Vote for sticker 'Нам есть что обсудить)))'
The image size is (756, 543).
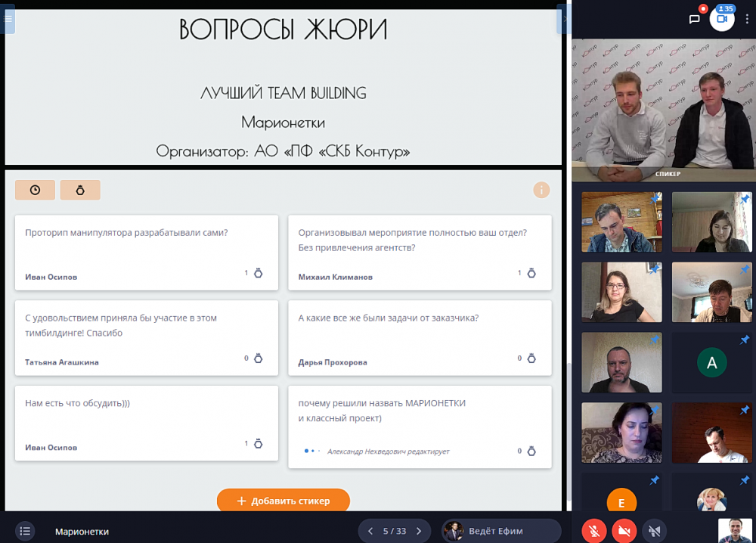click(258, 444)
